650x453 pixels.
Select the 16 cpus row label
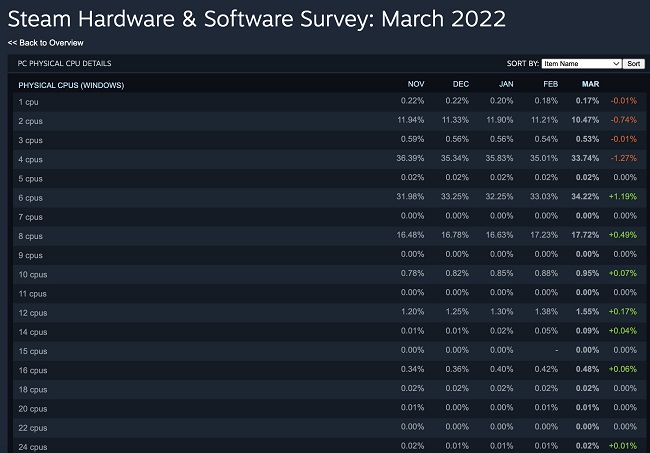point(32,370)
